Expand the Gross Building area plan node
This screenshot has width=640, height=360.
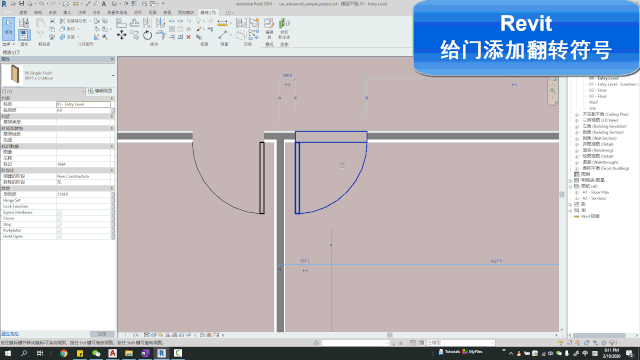coord(577,169)
